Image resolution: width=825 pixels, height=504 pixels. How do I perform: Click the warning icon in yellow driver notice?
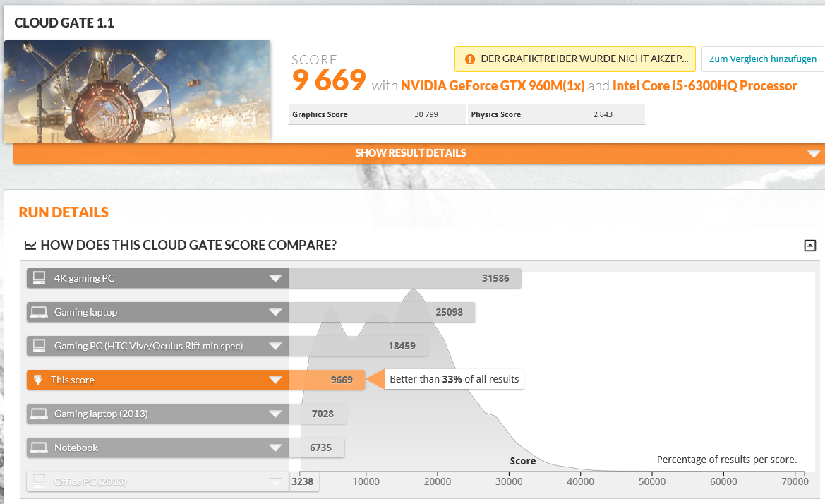click(470, 59)
